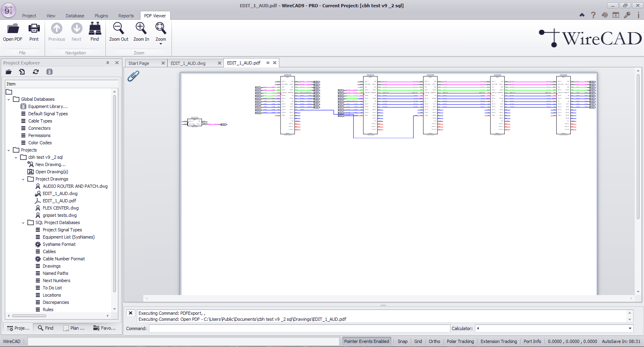Screen dimensions: 644x347
Task: Open the Plugins ribbon tab
Action: [x=101, y=16]
